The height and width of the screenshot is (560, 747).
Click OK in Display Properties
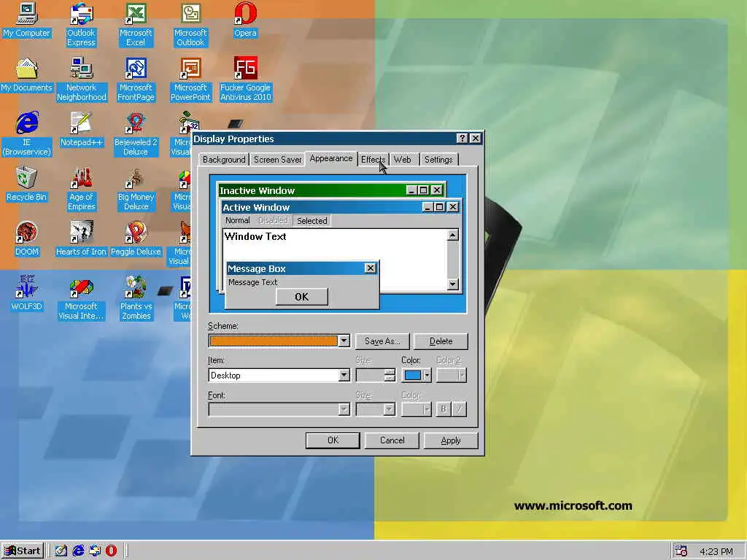pyautogui.click(x=333, y=440)
